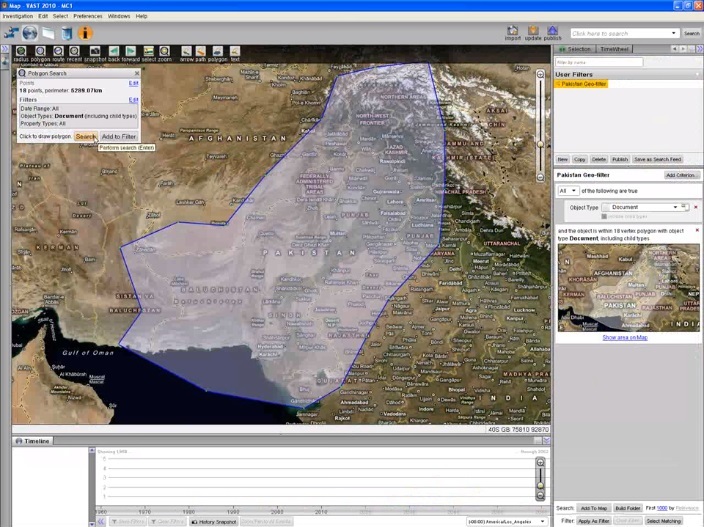
Task: Click the History Snapshot button
Action: [214, 522]
